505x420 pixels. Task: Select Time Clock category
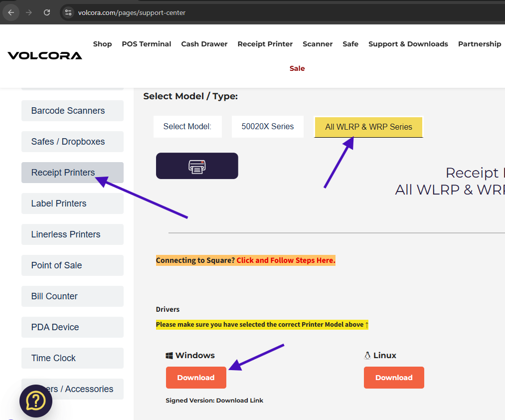[x=72, y=358]
